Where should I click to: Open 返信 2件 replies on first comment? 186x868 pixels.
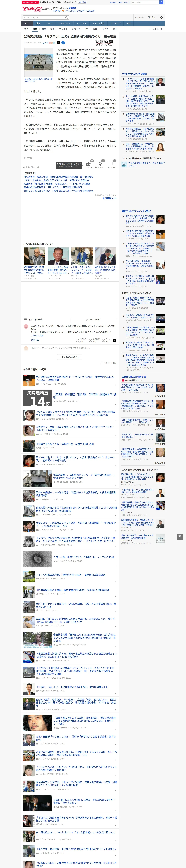pyautogui.click(x=34, y=340)
